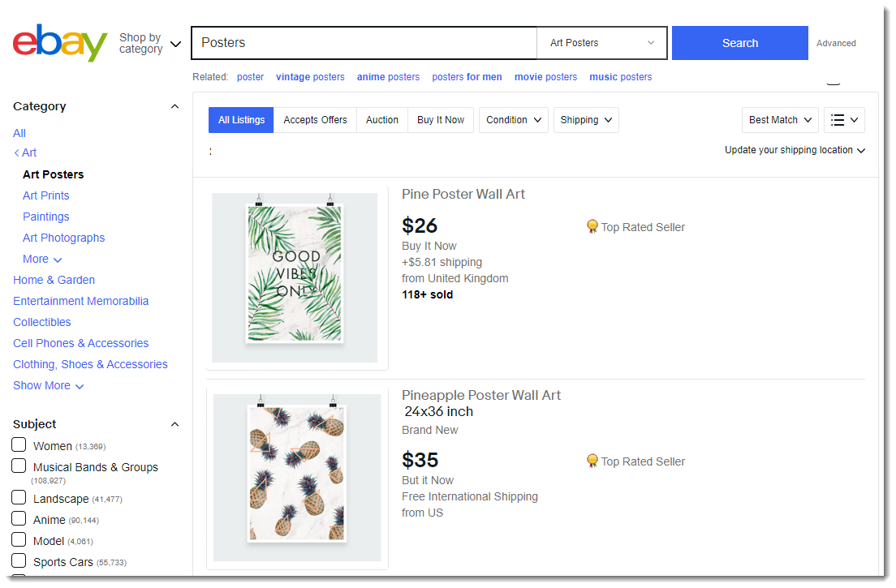
Task: Click Top Rated Seller badge on Pineapple Poster
Action: pos(635,461)
